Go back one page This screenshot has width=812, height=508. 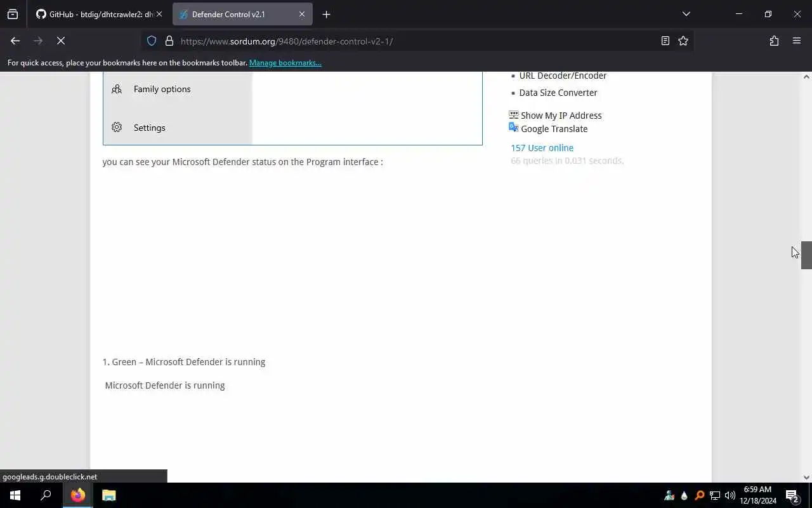tap(15, 41)
